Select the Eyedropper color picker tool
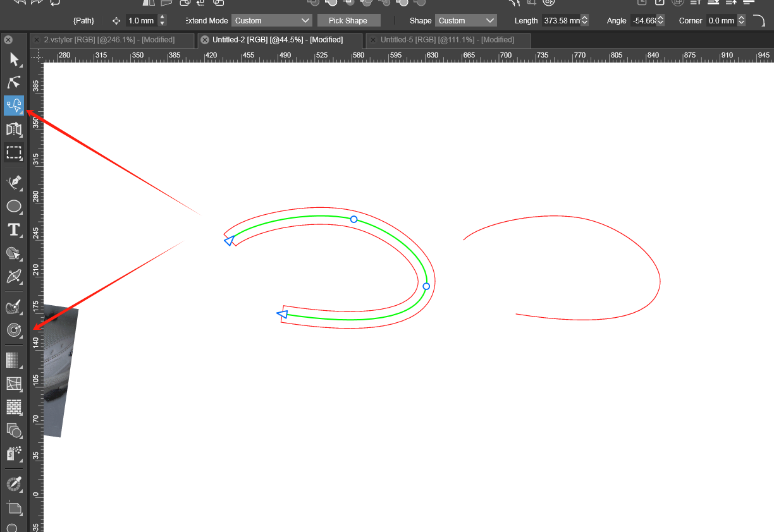Image resolution: width=774 pixels, height=532 pixels. click(14, 483)
